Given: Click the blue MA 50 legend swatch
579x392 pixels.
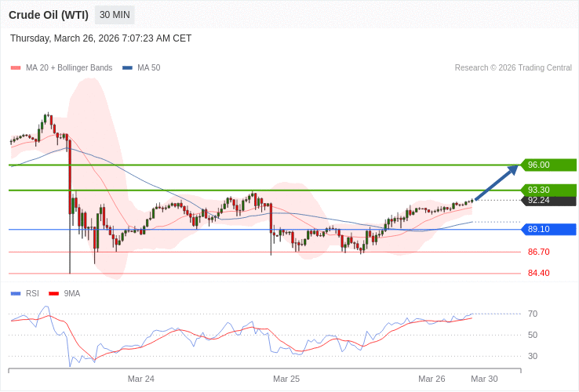Looking at the screenshot, I should pyautogui.click(x=127, y=68).
